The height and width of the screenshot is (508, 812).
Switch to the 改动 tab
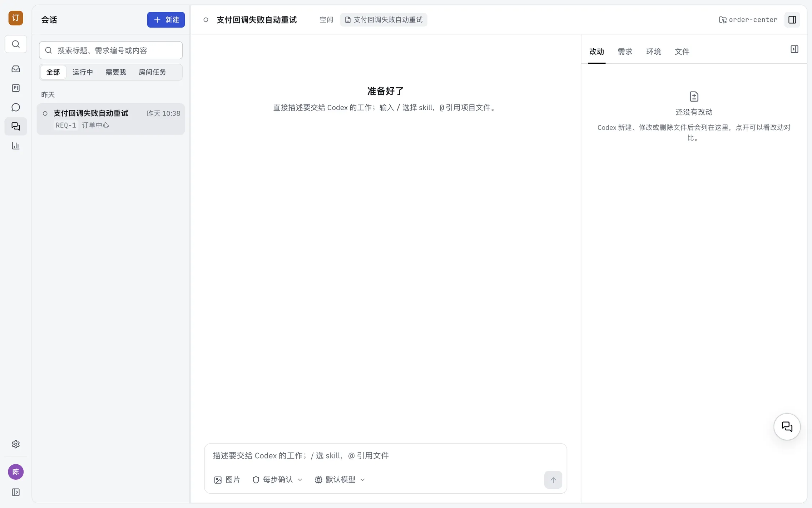[x=596, y=52]
